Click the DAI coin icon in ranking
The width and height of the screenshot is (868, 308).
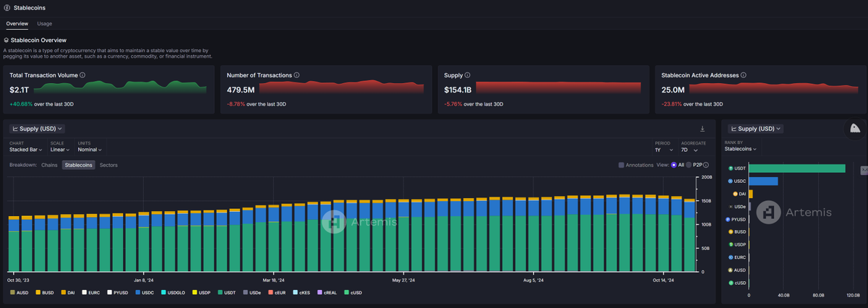click(x=735, y=194)
